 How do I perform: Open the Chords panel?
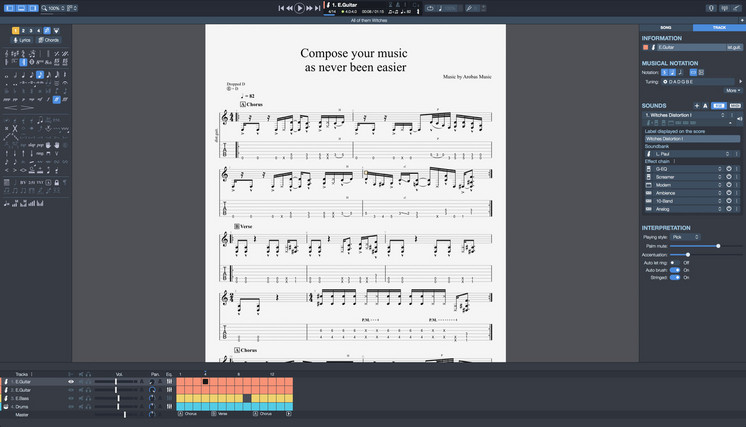[x=49, y=40]
